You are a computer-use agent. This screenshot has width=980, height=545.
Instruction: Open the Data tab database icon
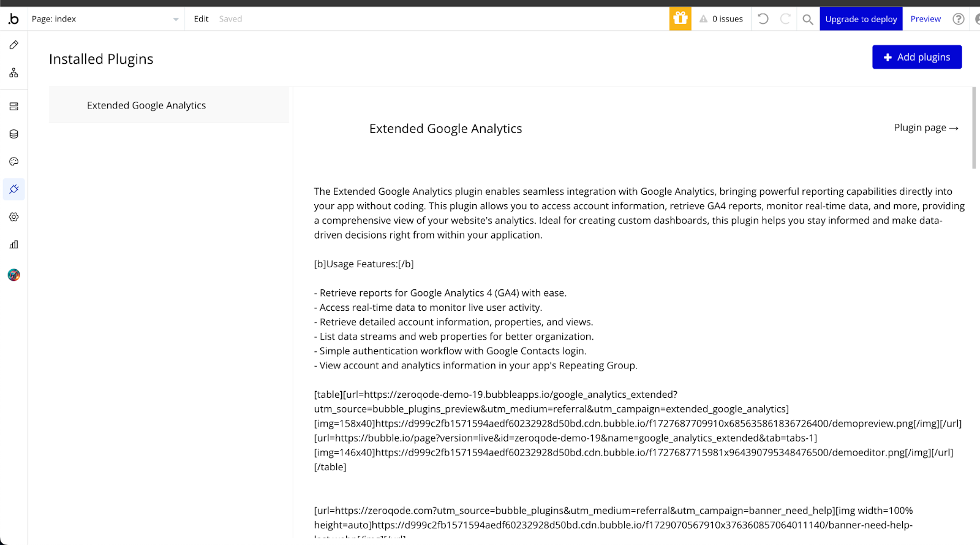click(13, 134)
